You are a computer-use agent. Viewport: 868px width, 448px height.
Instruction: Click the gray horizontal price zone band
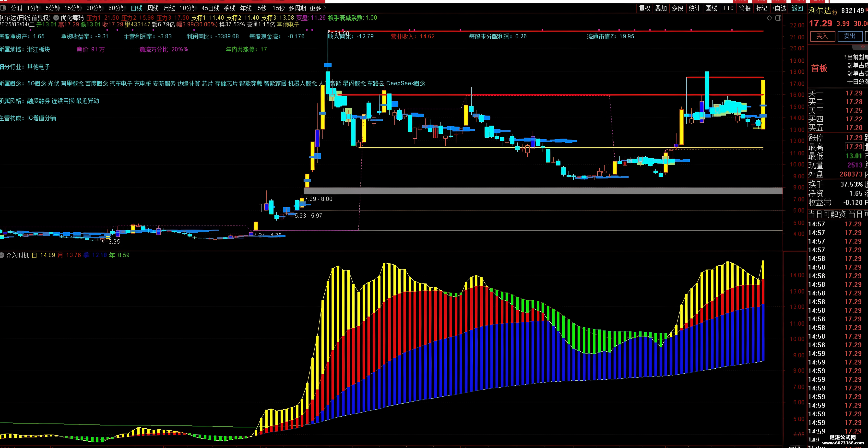click(543, 191)
